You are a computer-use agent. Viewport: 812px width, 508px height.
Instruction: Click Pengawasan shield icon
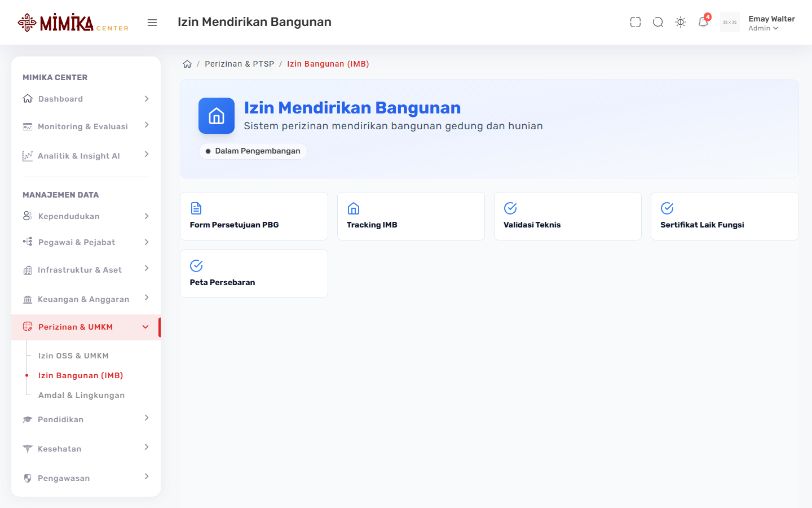coord(28,478)
